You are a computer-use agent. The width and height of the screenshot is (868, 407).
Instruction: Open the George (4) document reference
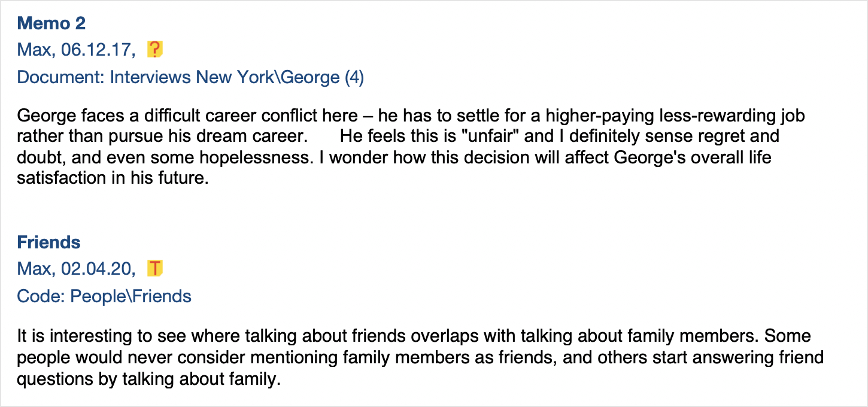coord(322,77)
